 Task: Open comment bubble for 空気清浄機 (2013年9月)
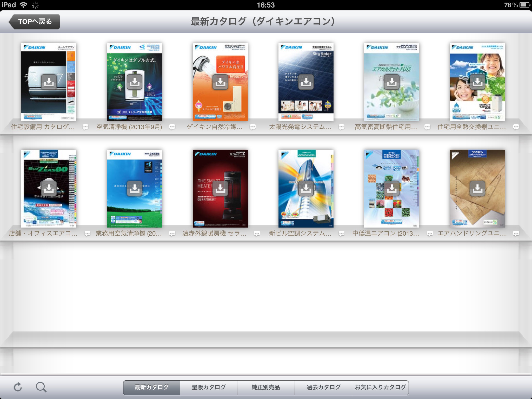(172, 127)
